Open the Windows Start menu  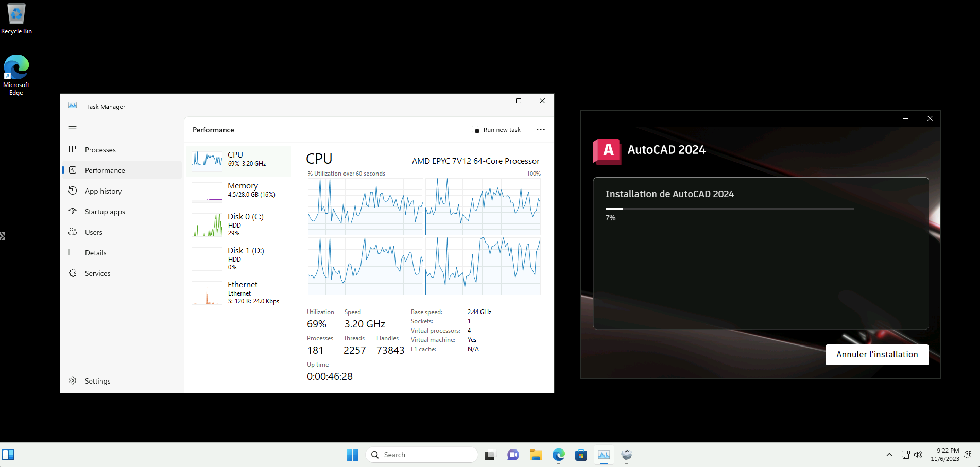352,455
